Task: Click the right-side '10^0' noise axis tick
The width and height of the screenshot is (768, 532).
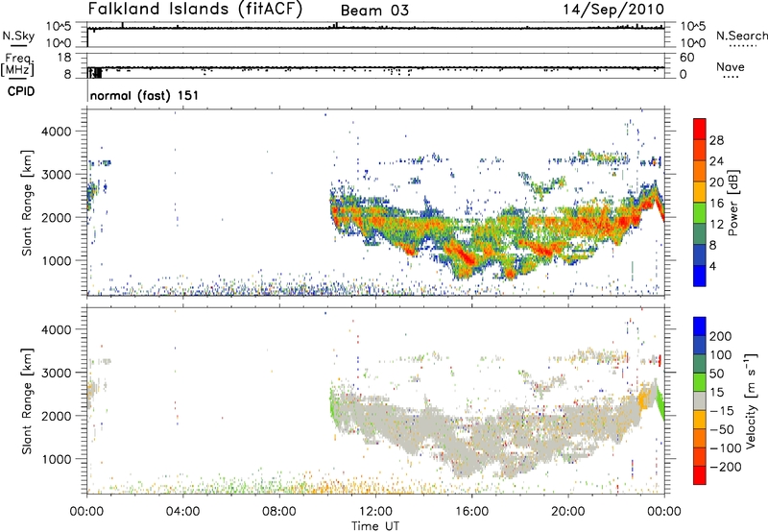Action: pos(693,43)
